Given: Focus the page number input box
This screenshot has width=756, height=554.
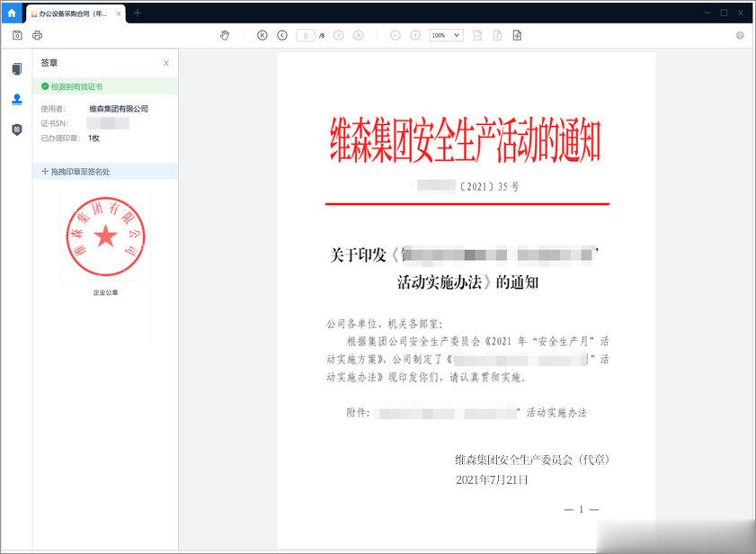Looking at the screenshot, I should coord(306,35).
